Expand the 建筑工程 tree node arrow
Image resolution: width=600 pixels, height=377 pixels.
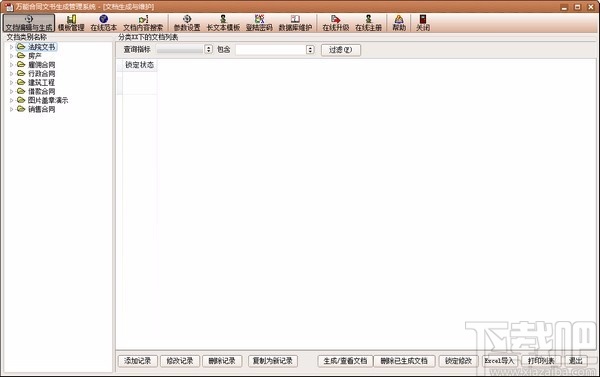(x=11, y=82)
